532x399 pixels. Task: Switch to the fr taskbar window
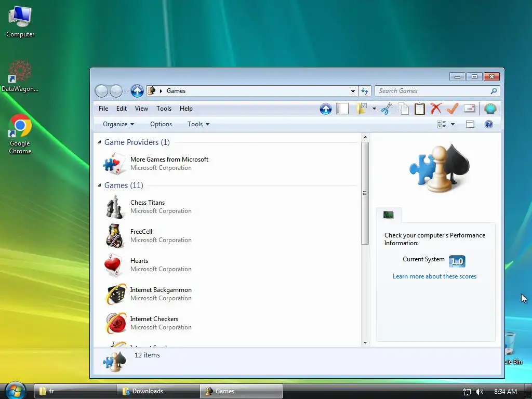tap(75, 391)
